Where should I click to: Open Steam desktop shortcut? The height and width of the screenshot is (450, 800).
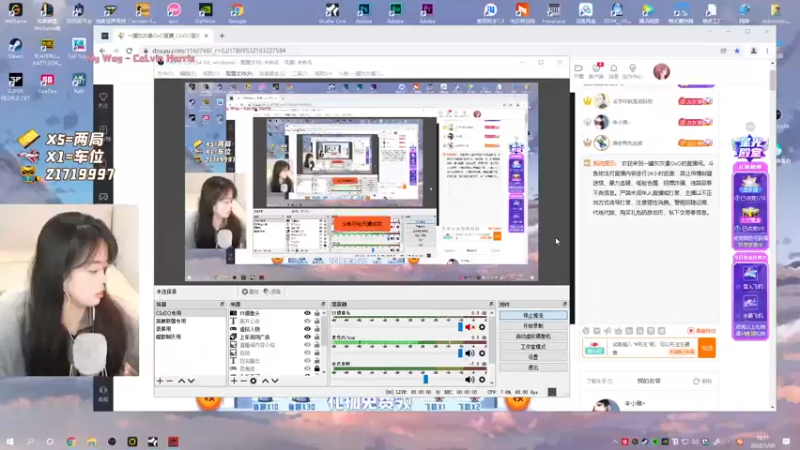click(x=15, y=48)
